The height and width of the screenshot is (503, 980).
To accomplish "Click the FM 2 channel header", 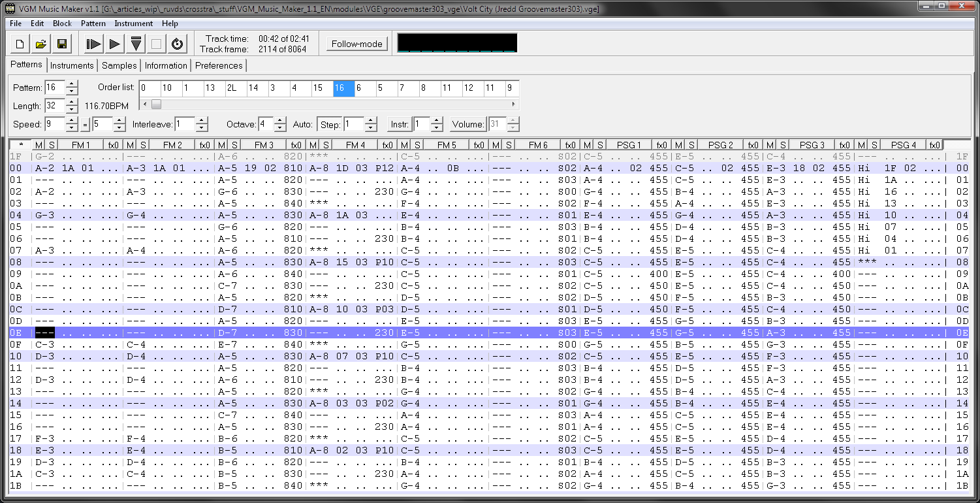I will (173, 144).
